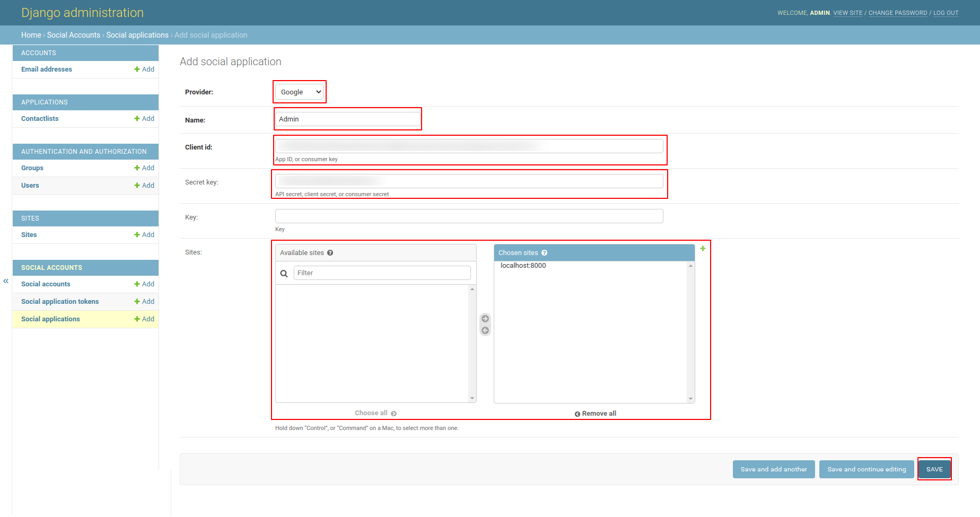Click Save and add another
The width and height of the screenshot is (980, 517).
tap(774, 469)
